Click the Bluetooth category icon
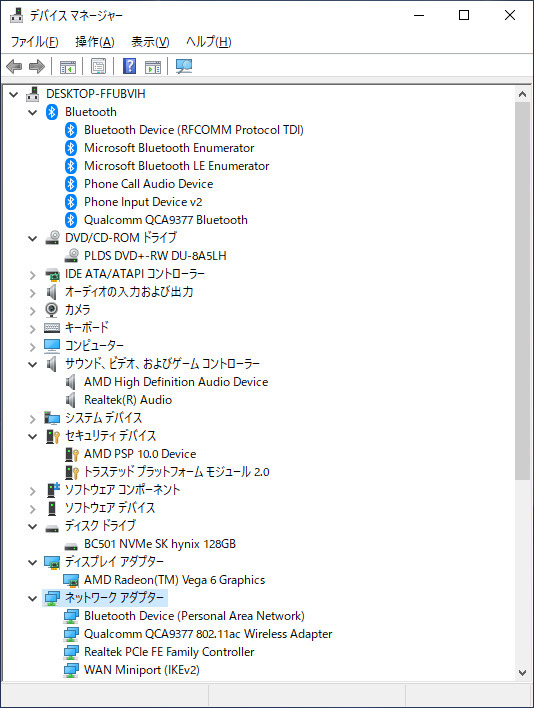 (52, 112)
